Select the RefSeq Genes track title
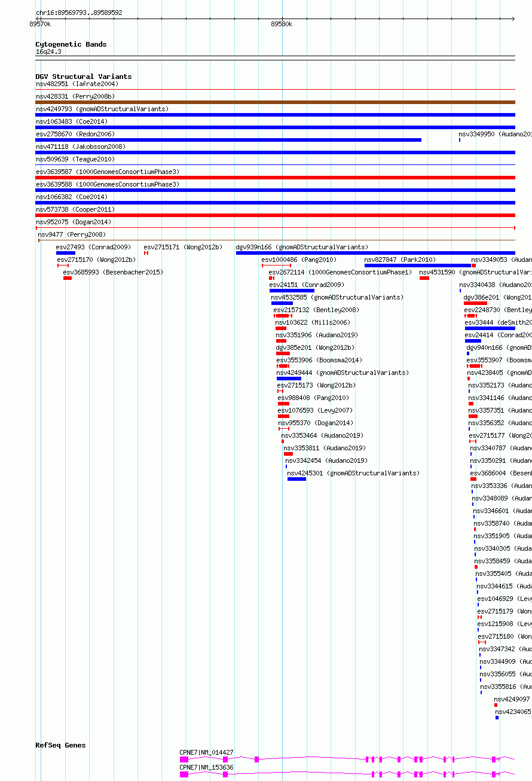 [x=60, y=745]
